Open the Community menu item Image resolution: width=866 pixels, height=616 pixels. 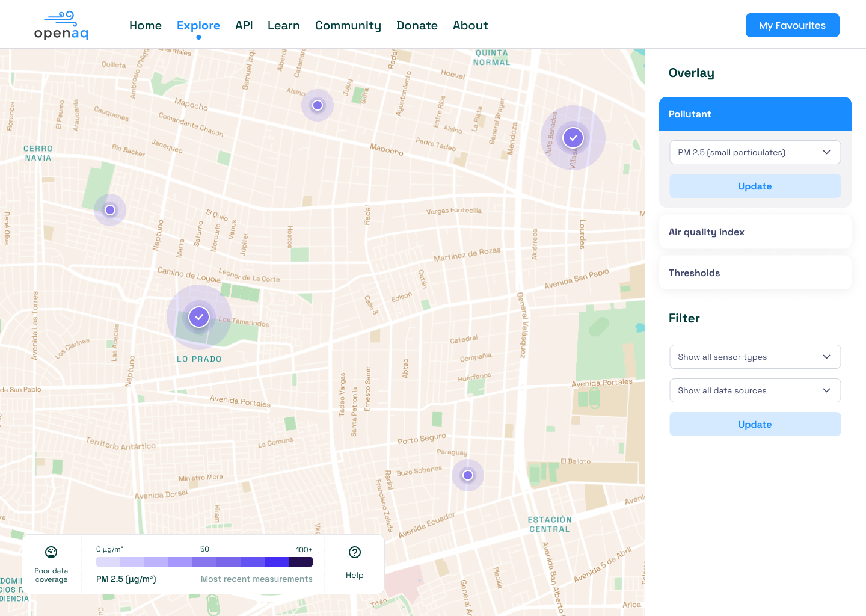click(348, 25)
